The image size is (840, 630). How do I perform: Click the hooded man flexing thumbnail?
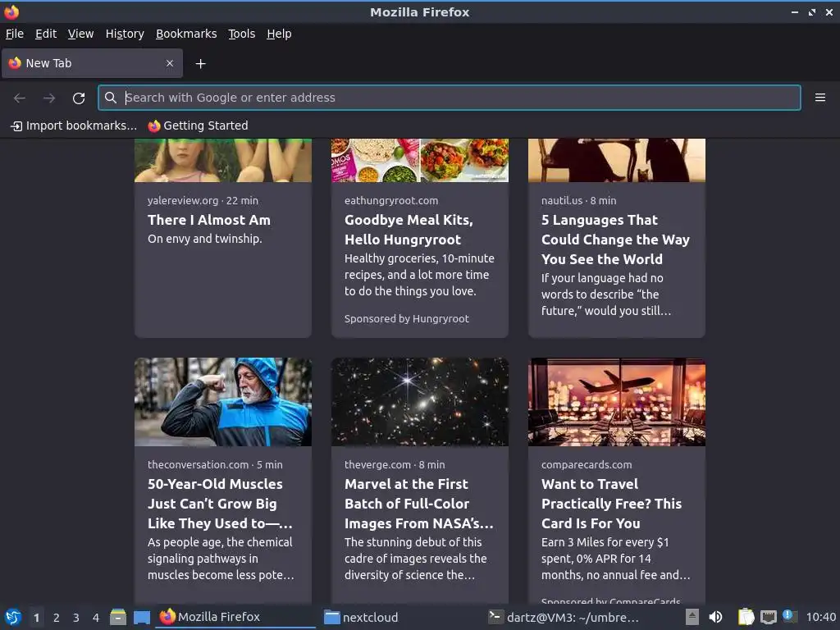click(x=223, y=402)
